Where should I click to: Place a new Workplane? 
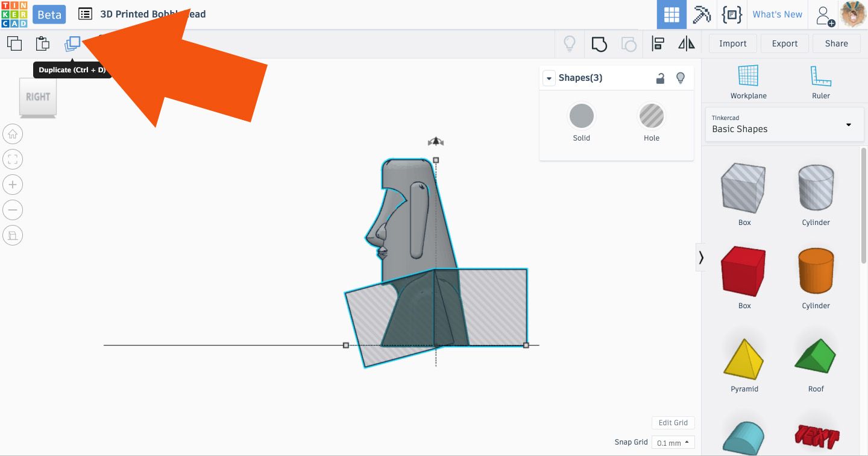point(748,82)
